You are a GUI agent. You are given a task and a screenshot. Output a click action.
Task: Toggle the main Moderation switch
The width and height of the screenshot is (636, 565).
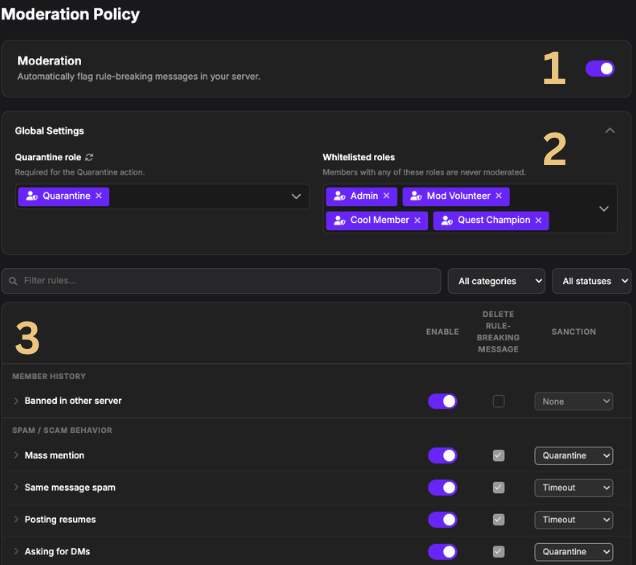tap(600, 69)
